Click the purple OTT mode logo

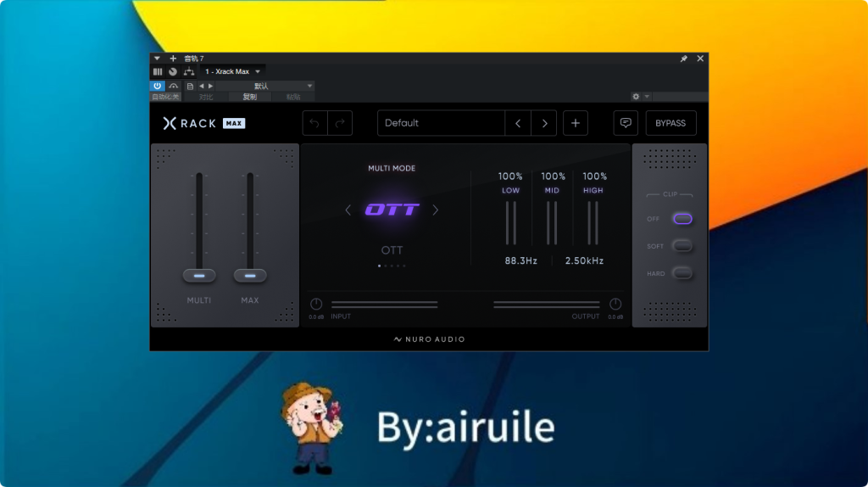click(x=392, y=210)
